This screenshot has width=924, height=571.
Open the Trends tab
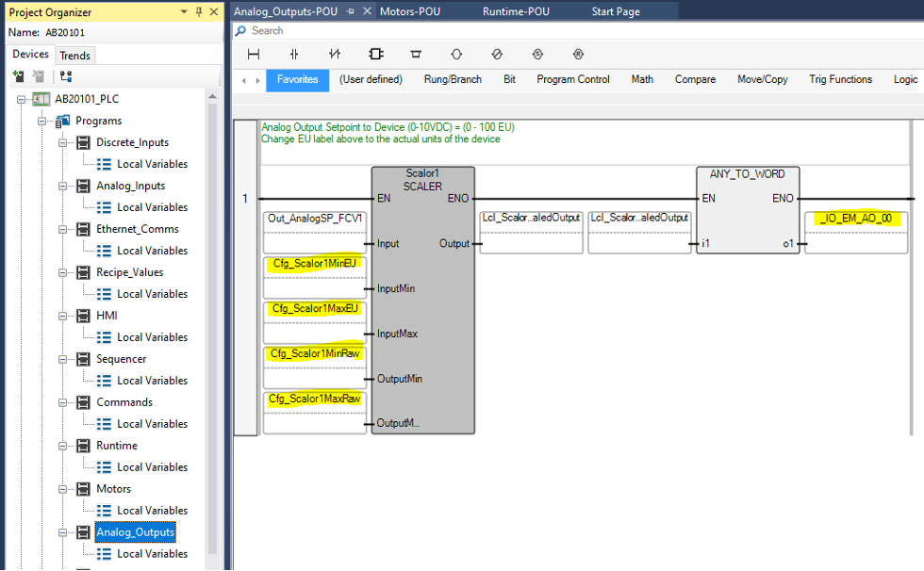(x=74, y=56)
